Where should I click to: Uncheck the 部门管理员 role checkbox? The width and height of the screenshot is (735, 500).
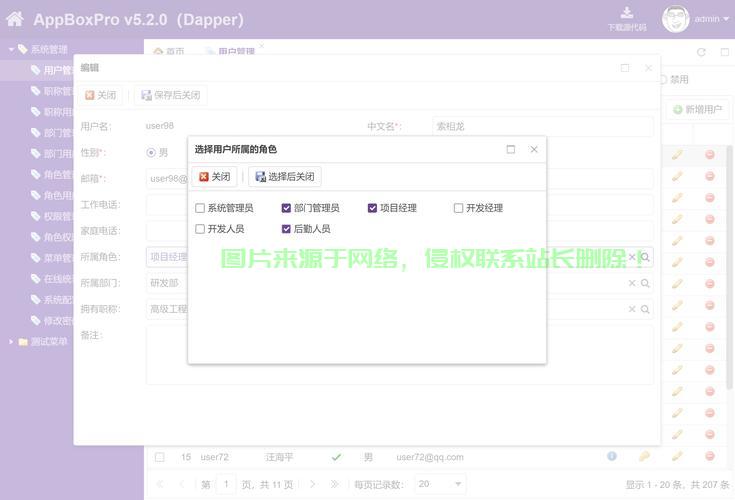pyautogui.click(x=286, y=208)
